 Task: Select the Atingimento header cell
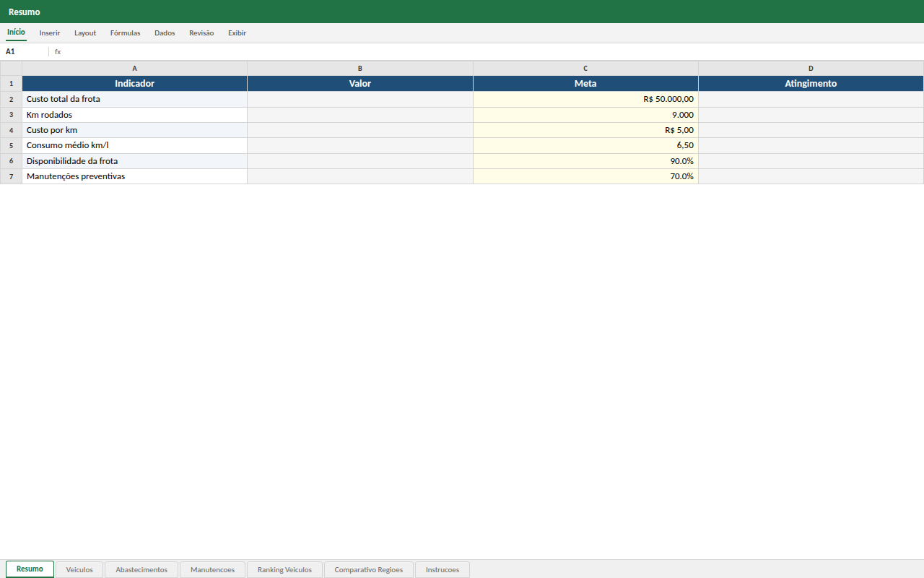click(x=811, y=84)
